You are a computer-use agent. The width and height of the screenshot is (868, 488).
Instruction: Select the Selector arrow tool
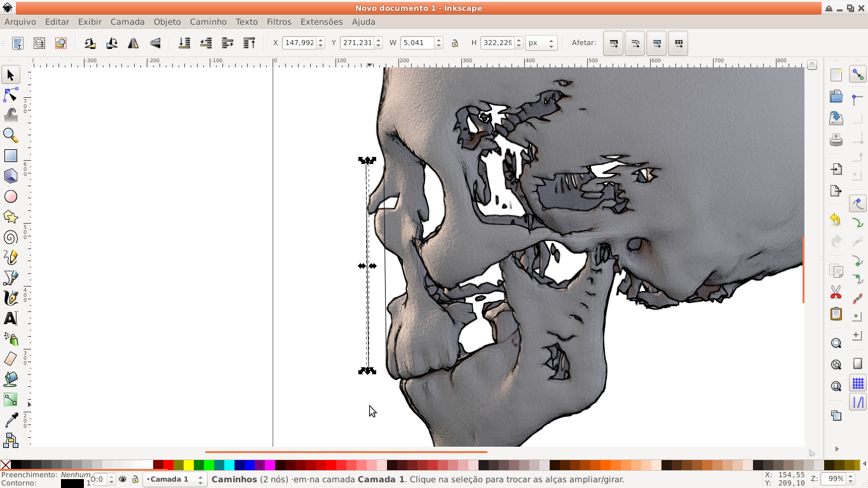(10, 75)
